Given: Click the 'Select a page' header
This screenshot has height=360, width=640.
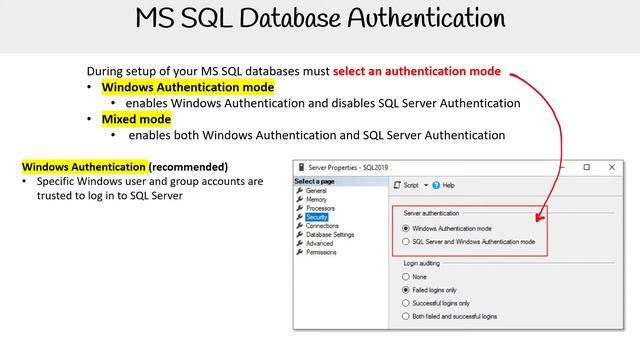Looking at the screenshot, I should tap(314, 181).
